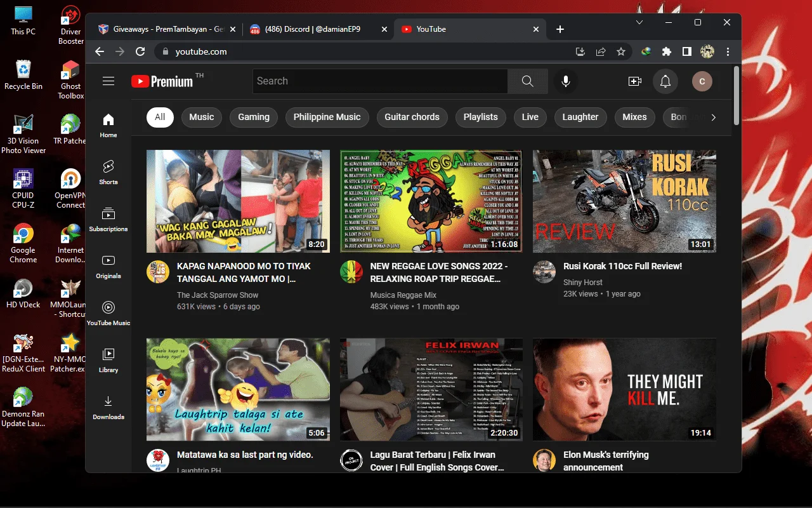Open YouTube Music from the sidebar
Screen dimensions: 812x508
pos(108,313)
